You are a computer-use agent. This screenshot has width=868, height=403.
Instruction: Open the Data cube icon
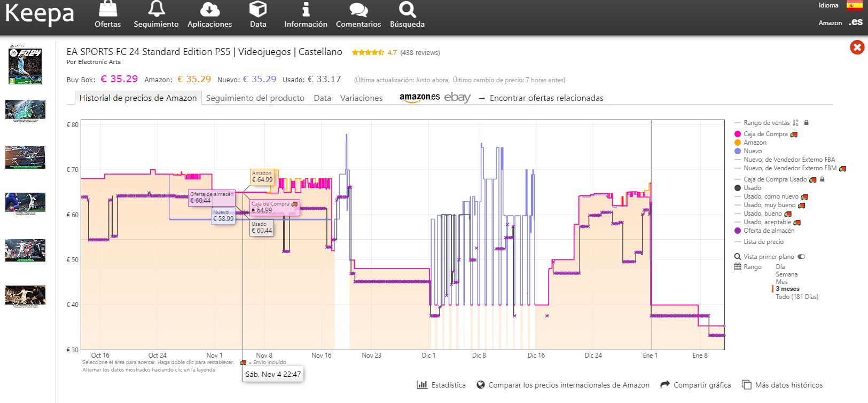[x=258, y=9]
